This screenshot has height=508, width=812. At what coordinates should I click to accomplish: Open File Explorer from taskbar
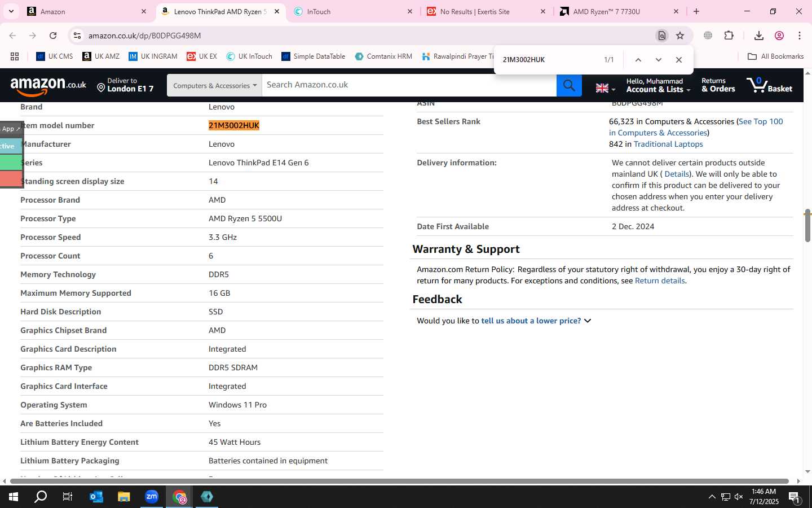pyautogui.click(x=123, y=497)
